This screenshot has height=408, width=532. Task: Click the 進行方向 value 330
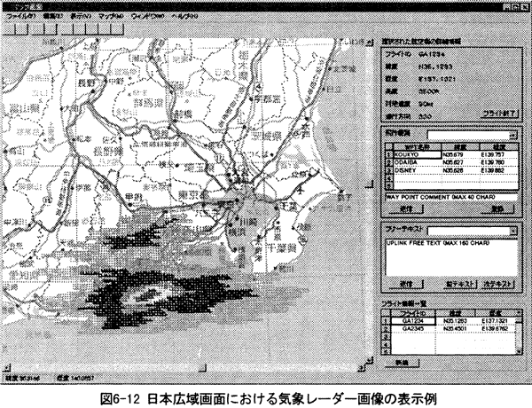pyautogui.click(x=425, y=116)
